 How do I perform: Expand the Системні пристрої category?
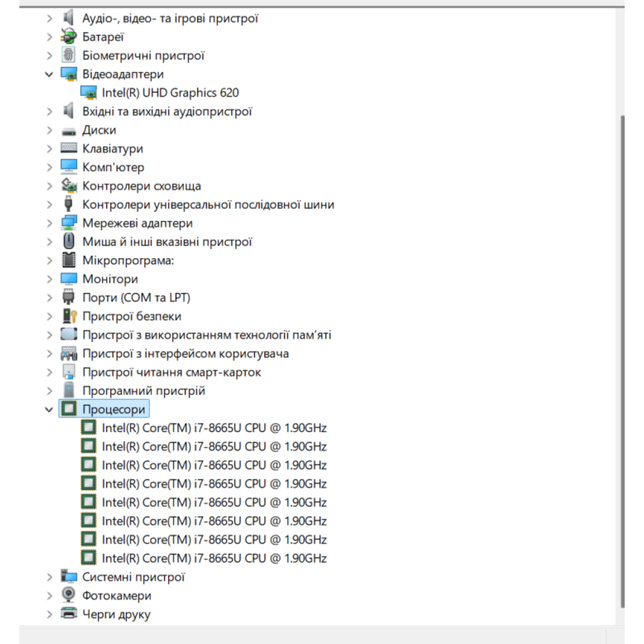coord(49,577)
